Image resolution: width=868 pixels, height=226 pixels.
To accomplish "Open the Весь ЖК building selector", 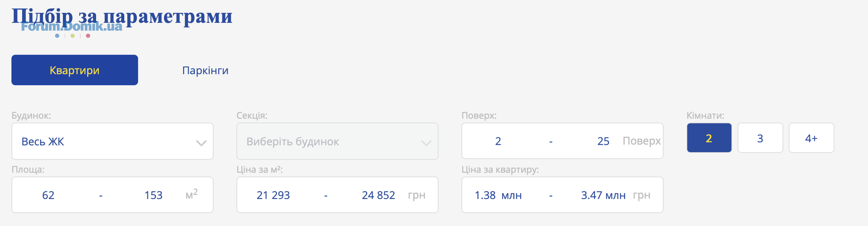I will (112, 141).
